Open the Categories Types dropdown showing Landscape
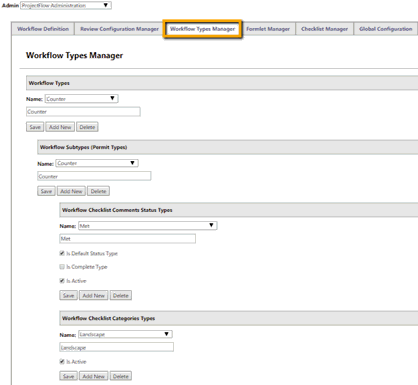This screenshot has width=418, height=385. tap(125, 334)
